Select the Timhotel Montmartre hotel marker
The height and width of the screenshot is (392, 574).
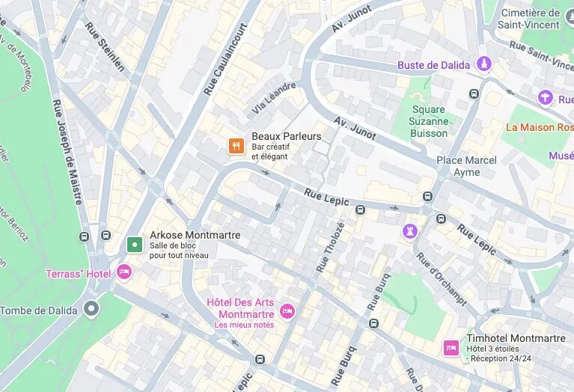(451, 348)
